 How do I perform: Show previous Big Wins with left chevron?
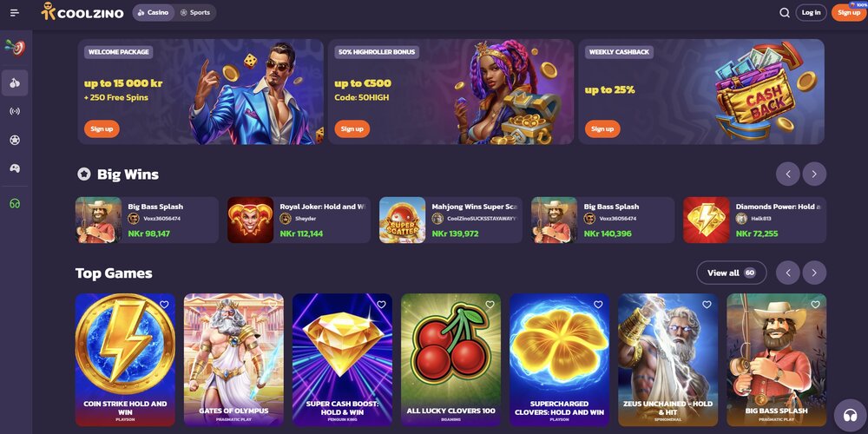(788, 174)
